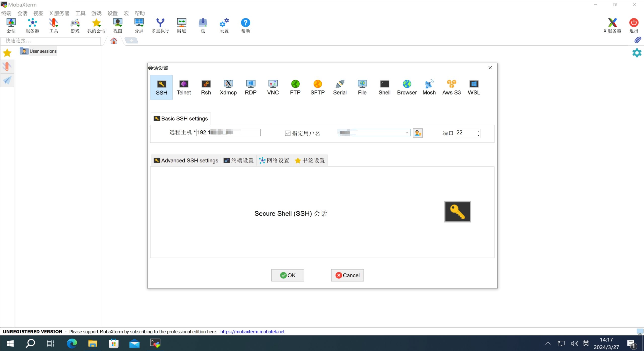Open the 包 packages toolbar icon
The height and width of the screenshot is (351, 644).
203,26
